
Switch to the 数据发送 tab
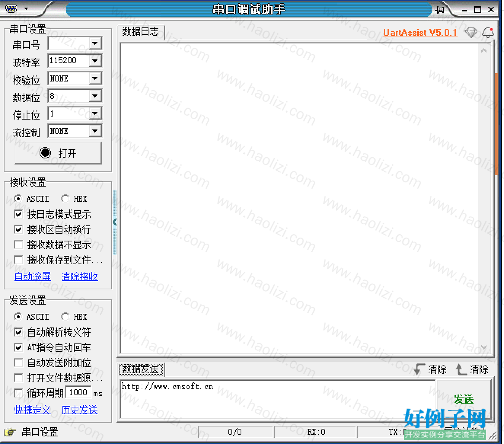pyautogui.click(x=141, y=369)
